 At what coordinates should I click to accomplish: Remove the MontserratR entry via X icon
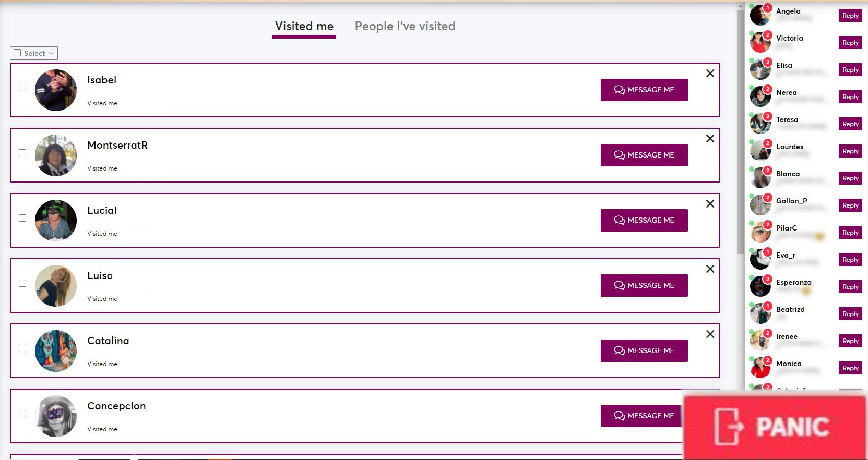(x=710, y=139)
